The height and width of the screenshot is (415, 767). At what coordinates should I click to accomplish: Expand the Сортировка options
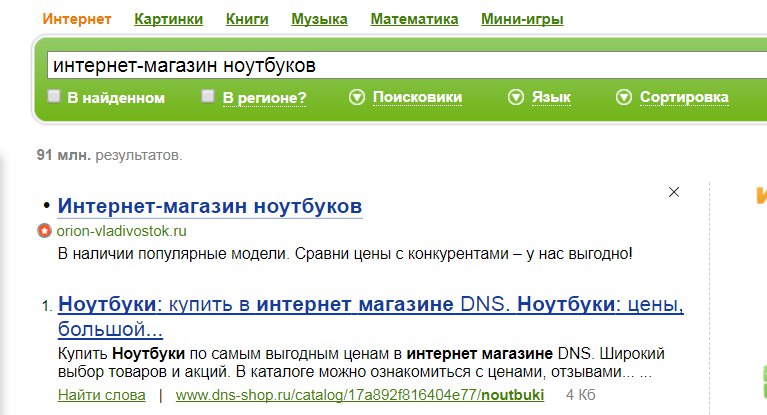point(684,97)
